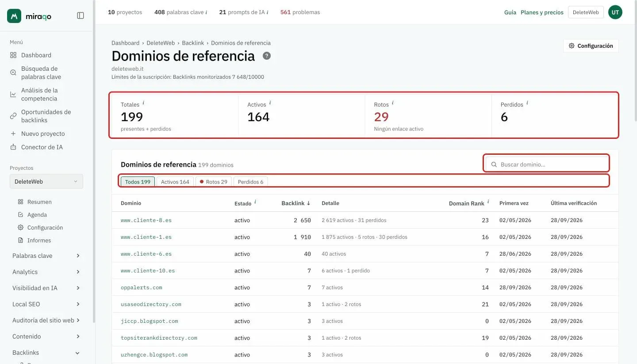Screen dimensions: 637x364
Task: Click the Oportunidades de backlinks link icon
Action: click(13, 116)
